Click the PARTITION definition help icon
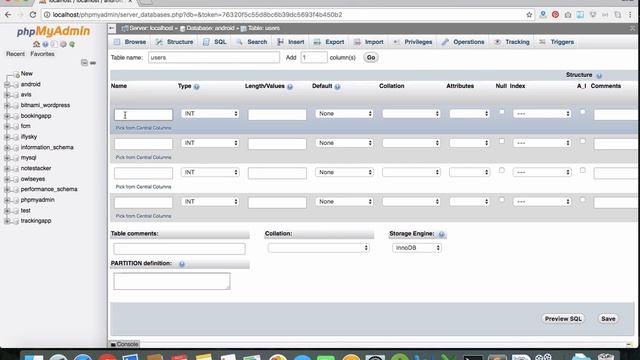 point(182,264)
